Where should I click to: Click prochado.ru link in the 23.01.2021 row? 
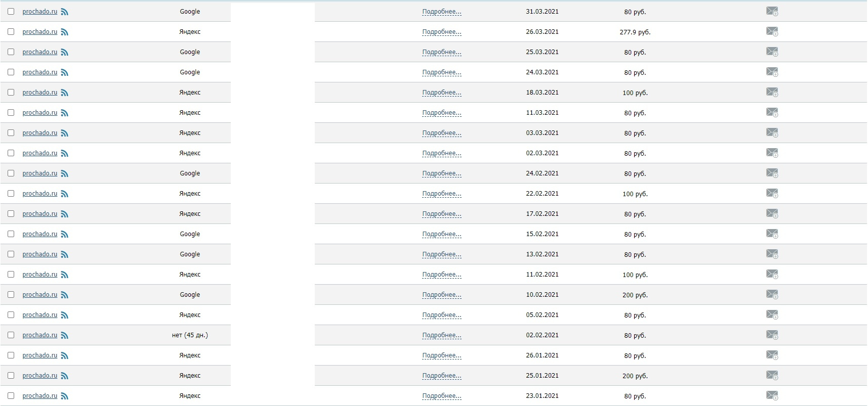(40, 396)
